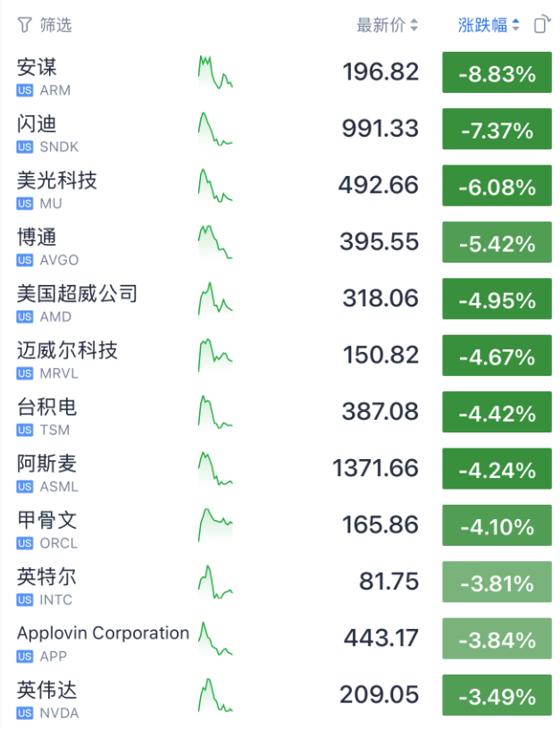Click the US market badge beside MU
Viewport: 560px width, 729px height.
[x=25, y=204]
